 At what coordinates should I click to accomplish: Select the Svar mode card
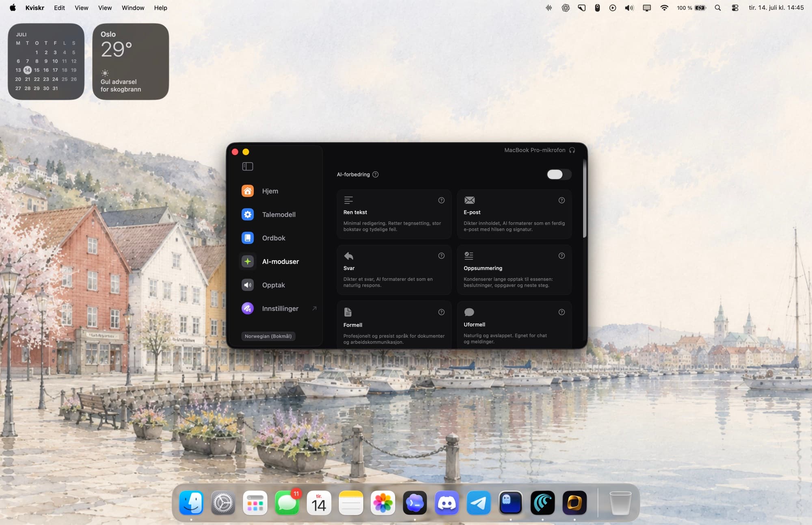(x=394, y=270)
